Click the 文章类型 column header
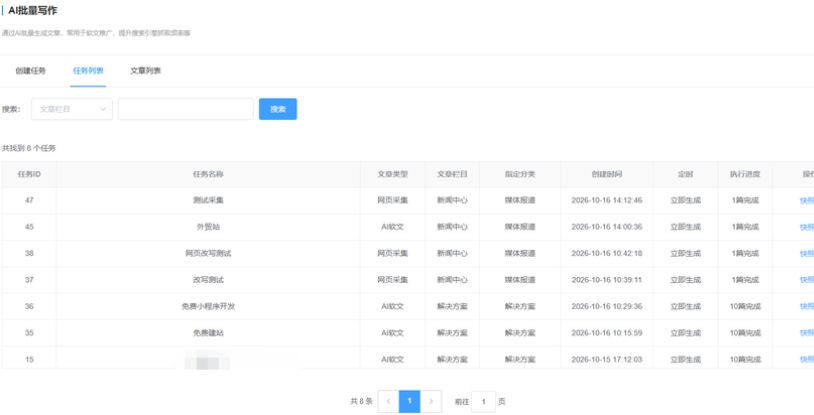Viewport: 814px width, 415px height. click(392, 174)
